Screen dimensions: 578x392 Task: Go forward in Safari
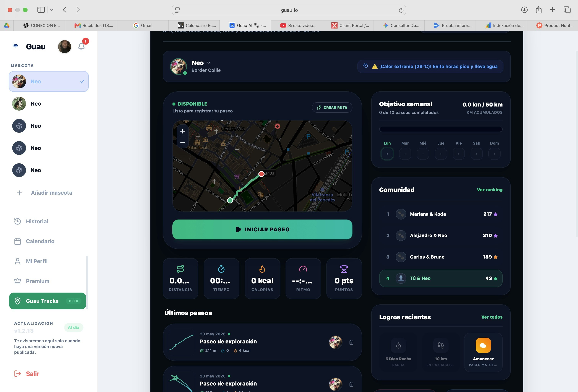(78, 10)
